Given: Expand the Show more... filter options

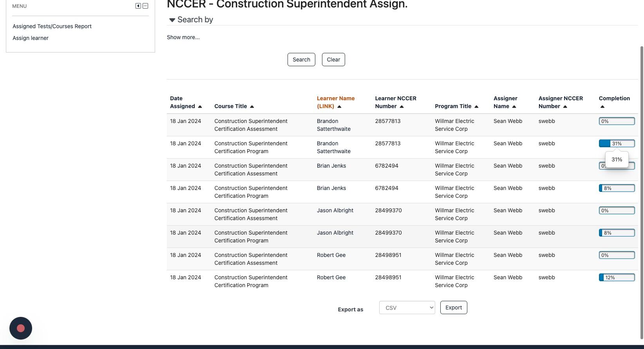Looking at the screenshot, I should 183,37.
